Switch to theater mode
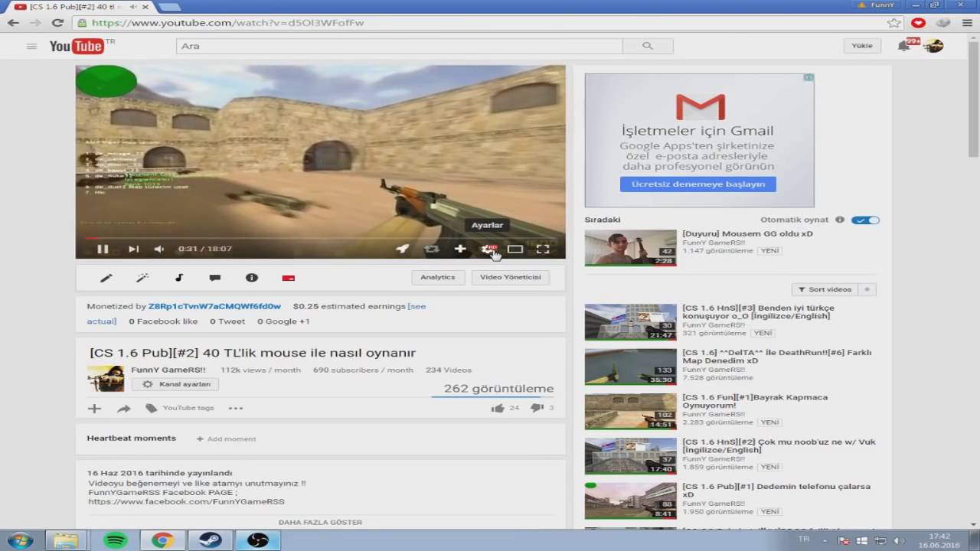Screen dimensions: 980x551 [x=515, y=249]
